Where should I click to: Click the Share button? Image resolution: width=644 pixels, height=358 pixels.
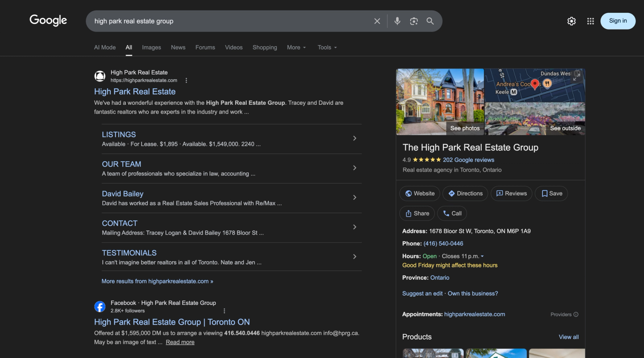coord(417,213)
